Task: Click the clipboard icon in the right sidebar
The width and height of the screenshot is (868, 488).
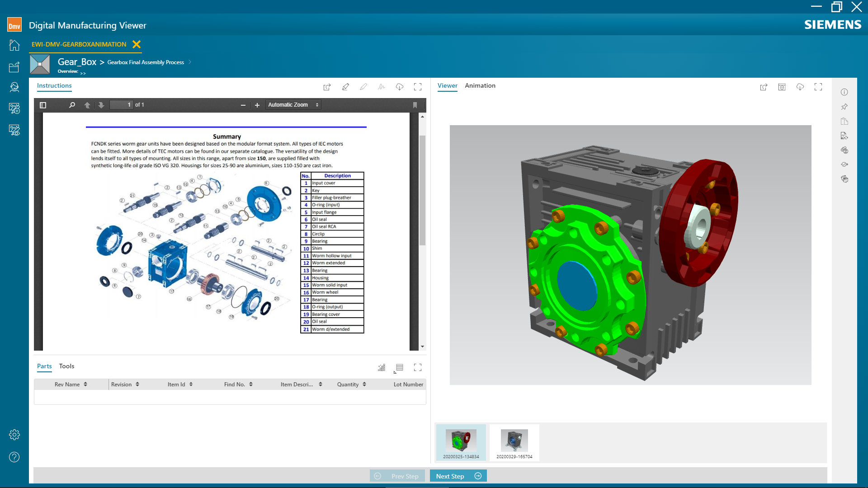Action: click(844, 121)
